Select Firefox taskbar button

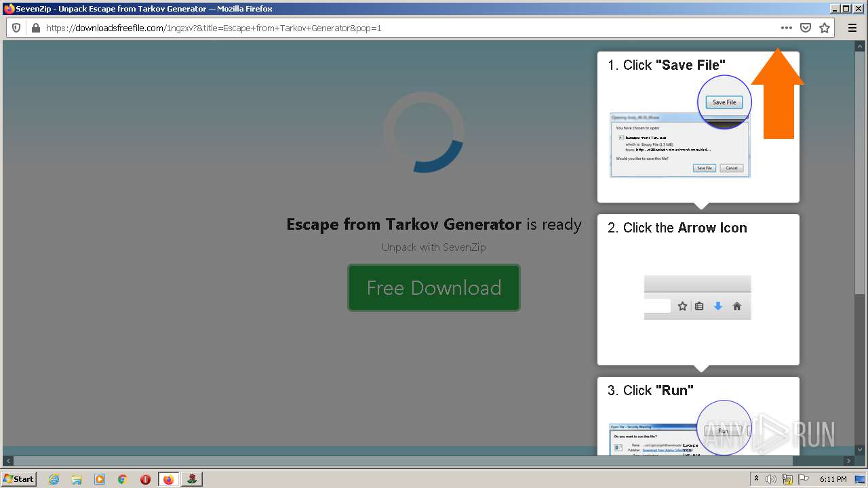click(169, 479)
